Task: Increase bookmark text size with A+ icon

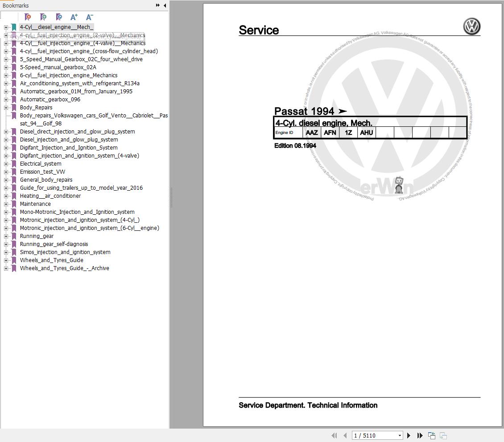Action: (x=74, y=17)
